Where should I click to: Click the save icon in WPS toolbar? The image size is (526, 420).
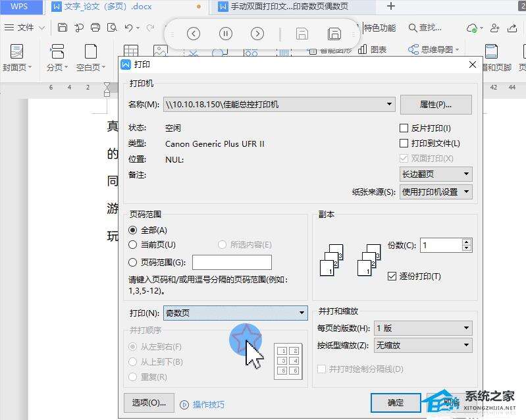click(x=63, y=28)
